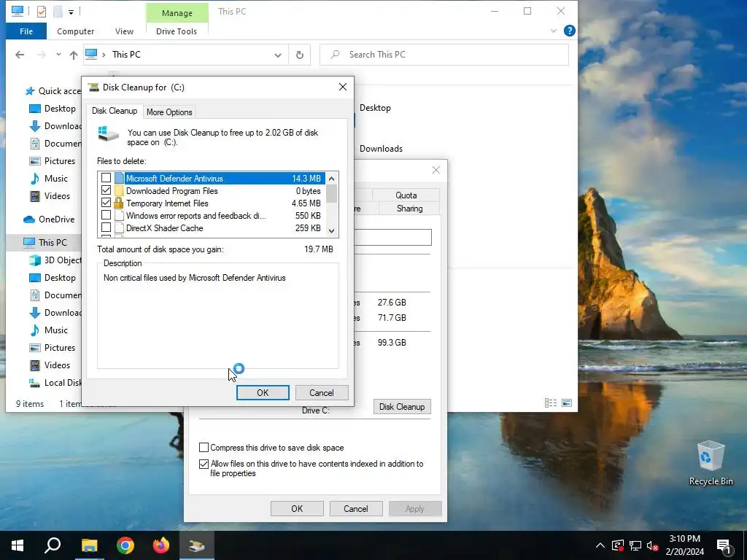747x560 pixels.
Task: Enable Compress this drive to save disk space
Action: click(x=204, y=448)
